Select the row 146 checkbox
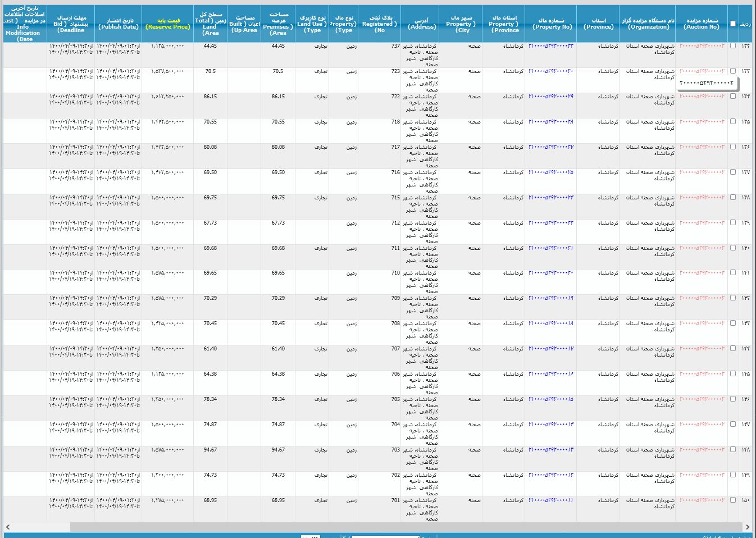 click(x=733, y=399)
